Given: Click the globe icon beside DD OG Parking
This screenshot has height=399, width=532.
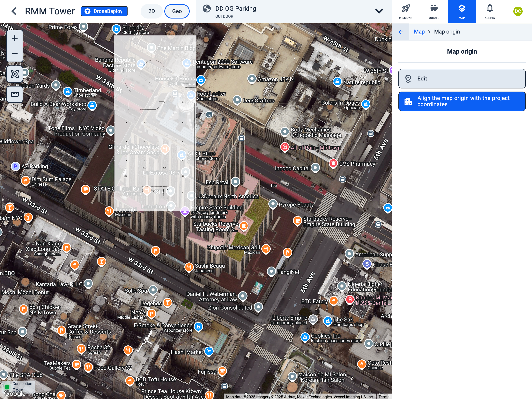Looking at the screenshot, I should point(207,9).
